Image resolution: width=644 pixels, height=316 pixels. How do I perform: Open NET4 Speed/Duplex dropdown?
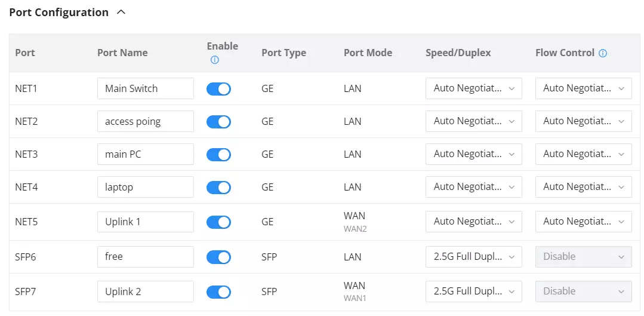(x=473, y=187)
